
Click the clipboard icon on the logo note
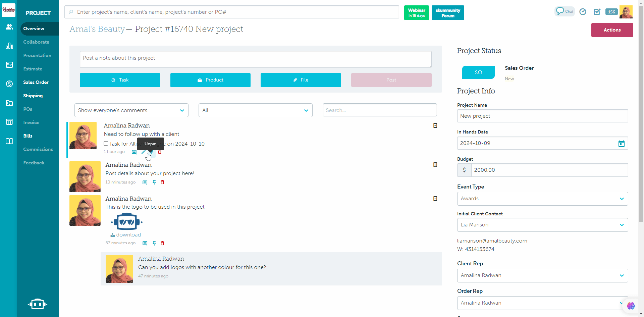(x=435, y=199)
